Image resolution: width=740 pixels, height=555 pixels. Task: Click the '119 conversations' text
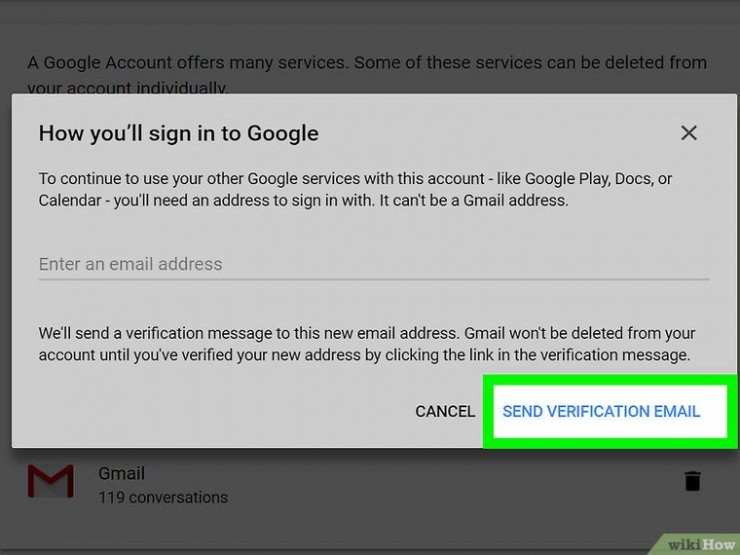[163, 497]
